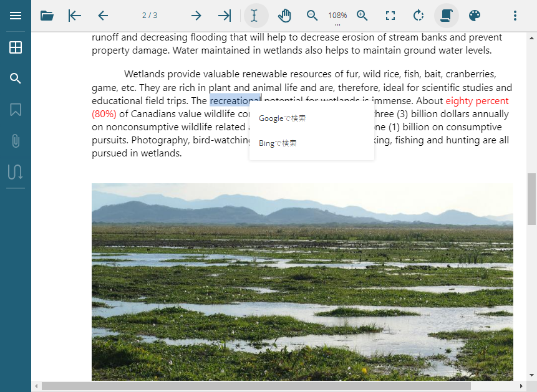Click the page number field 2 / 3
The width and height of the screenshot is (537, 392).
click(150, 16)
